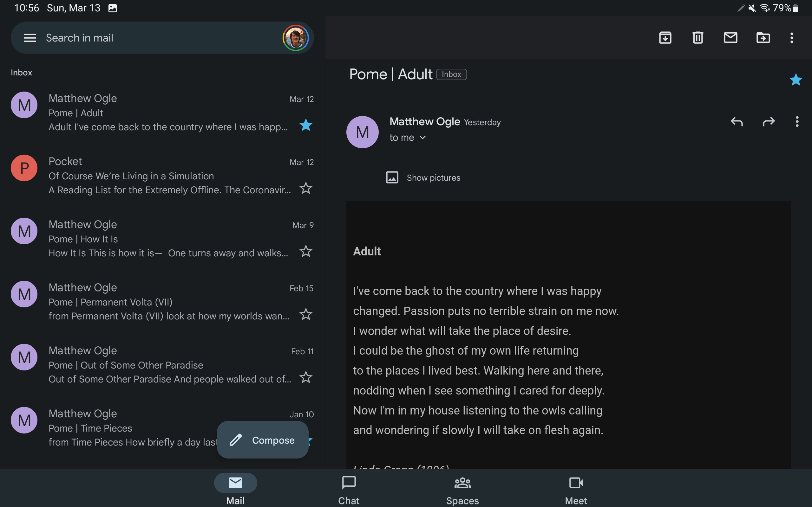Viewport: 812px width, 507px height.
Task: Open the hamburger navigation menu
Action: 30,38
